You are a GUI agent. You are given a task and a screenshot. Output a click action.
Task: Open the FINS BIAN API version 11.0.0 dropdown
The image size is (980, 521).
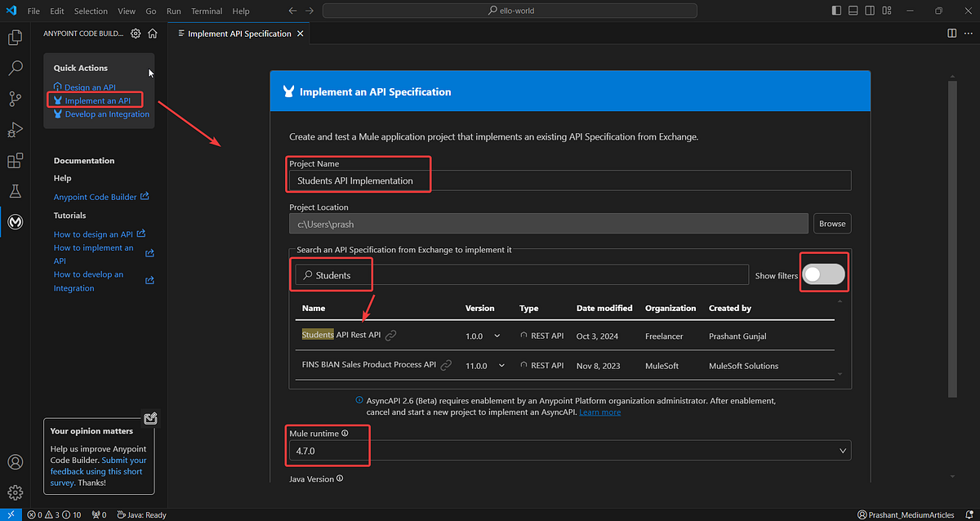[x=501, y=365]
